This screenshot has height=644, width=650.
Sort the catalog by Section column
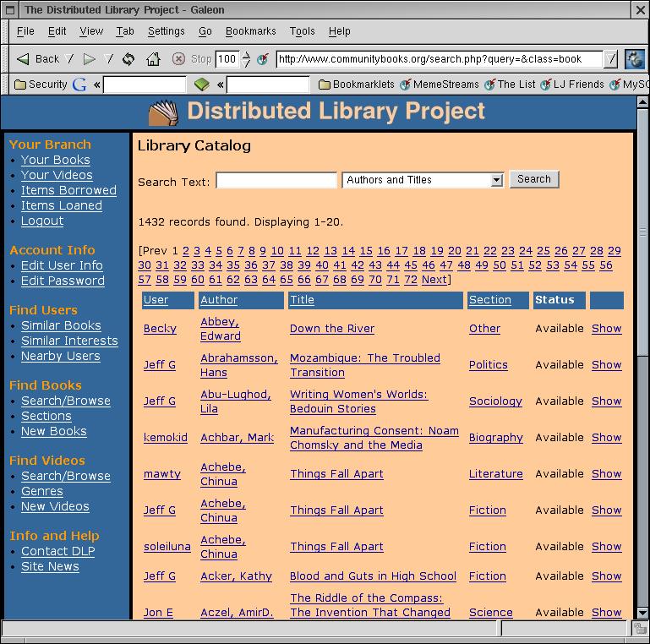tap(490, 300)
